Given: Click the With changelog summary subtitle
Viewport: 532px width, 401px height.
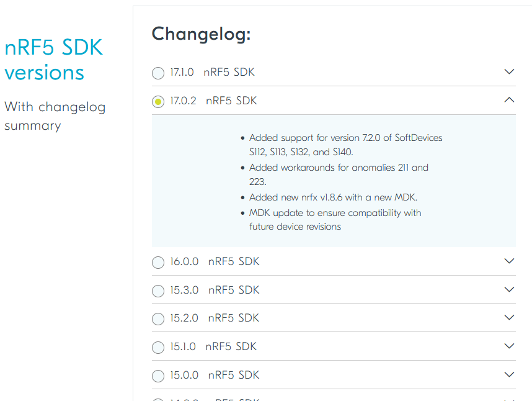Looking at the screenshot, I should click(x=55, y=116).
